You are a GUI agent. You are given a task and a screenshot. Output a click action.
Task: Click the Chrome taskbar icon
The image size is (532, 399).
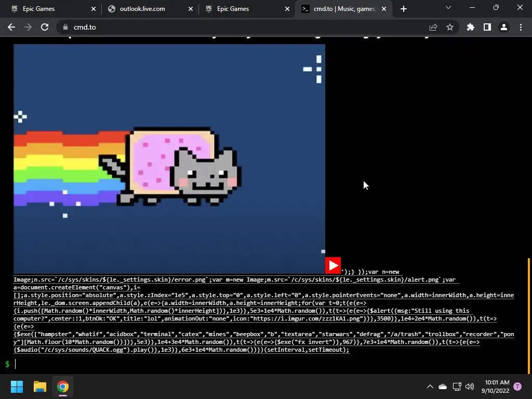(x=63, y=387)
